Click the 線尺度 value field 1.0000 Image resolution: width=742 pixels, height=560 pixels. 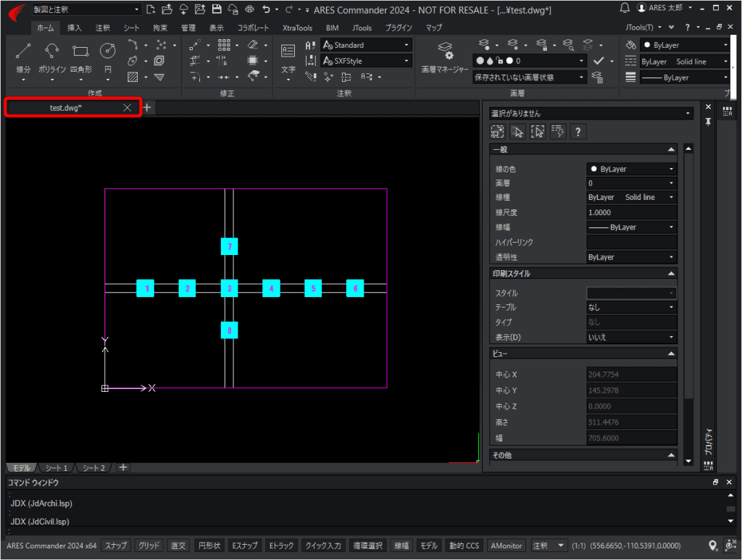[x=631, y=212]
